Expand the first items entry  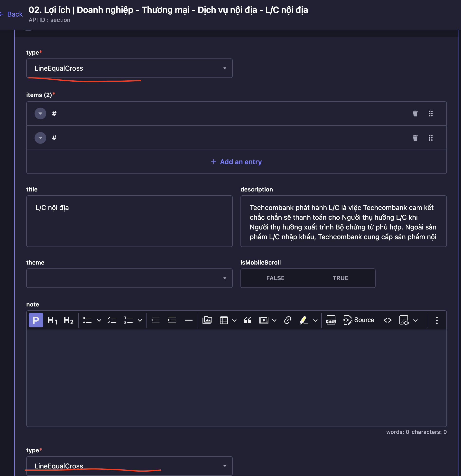(x=40, y=114)
